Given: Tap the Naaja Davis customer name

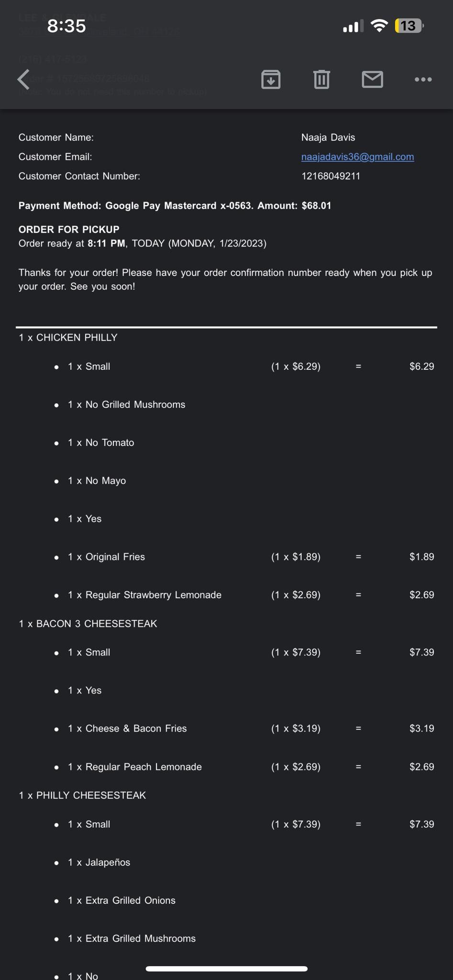Looking at the screenshot, I should pyautogui.click(x=328, y=137).
